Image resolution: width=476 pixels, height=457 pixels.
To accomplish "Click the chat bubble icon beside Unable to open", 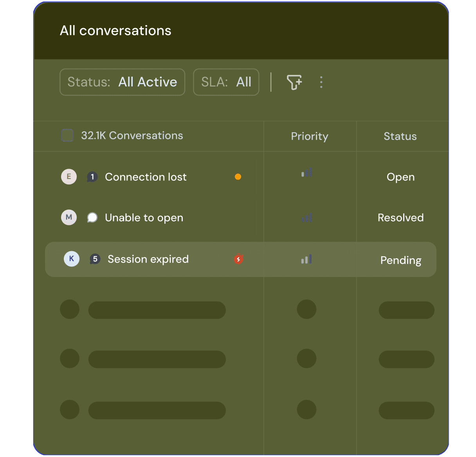I will coord(92,218).
